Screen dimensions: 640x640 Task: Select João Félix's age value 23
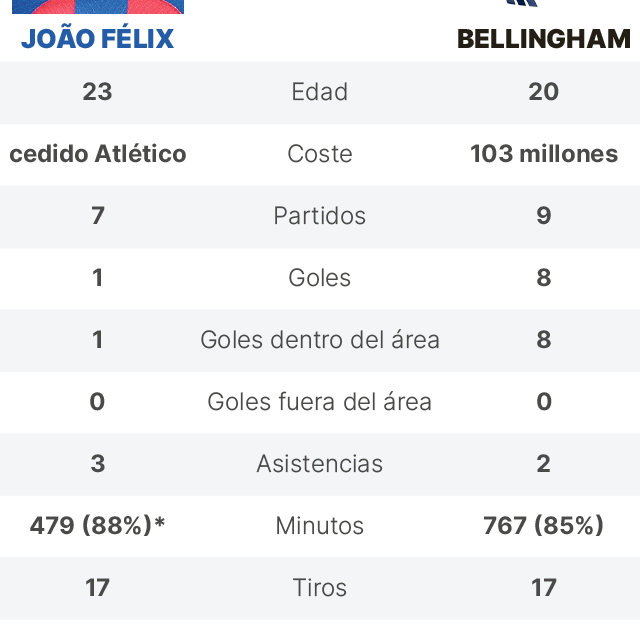click(x=98, y=92)
